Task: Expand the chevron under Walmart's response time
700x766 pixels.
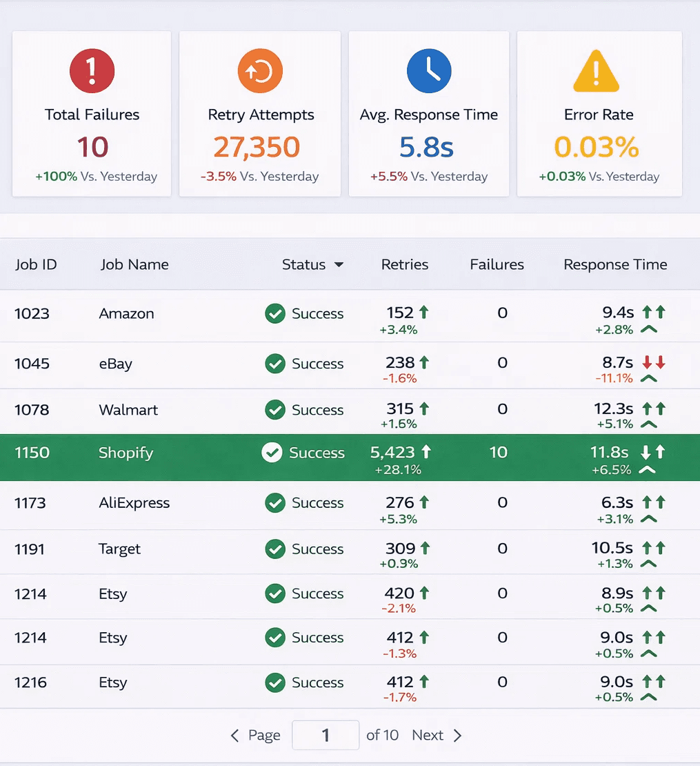Action: (649, 424)
